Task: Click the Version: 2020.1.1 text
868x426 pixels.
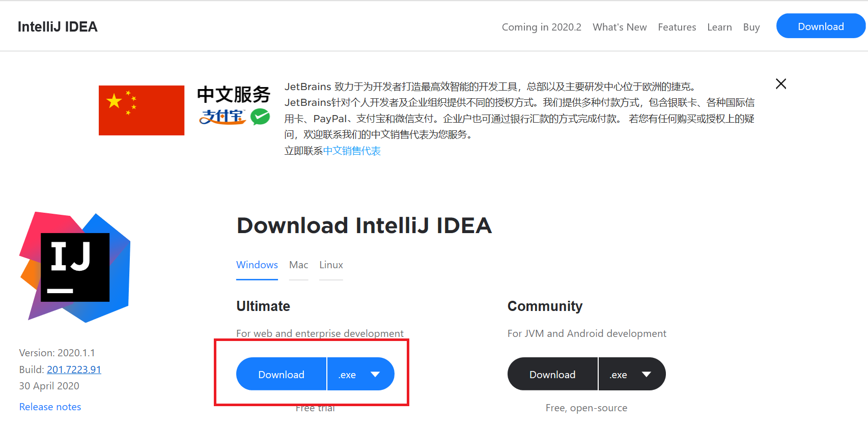Action: click(57, 353)
